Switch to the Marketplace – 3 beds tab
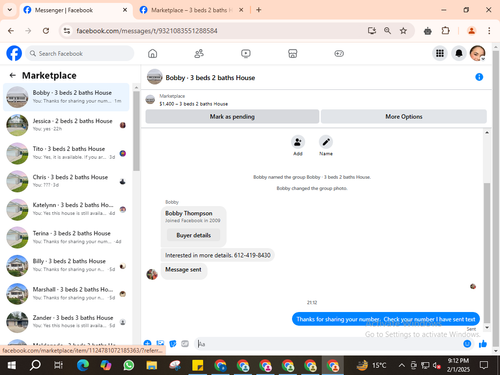The width and height of the screenshot is (500, 375). pyautogui.click(x=191, y=10)
